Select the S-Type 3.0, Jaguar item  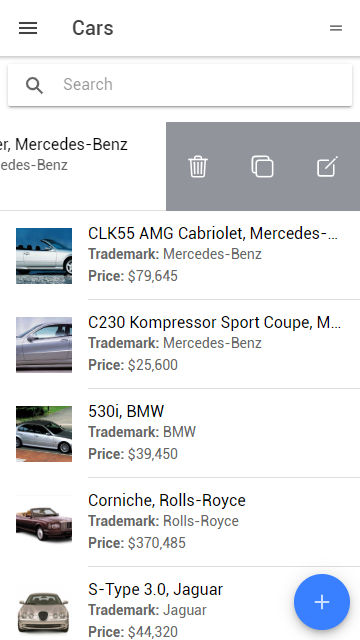coord(180,604)
